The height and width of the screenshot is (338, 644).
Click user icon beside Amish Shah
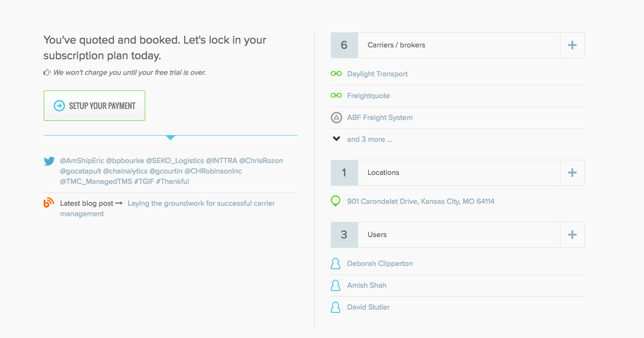click(x=336, y=285)
